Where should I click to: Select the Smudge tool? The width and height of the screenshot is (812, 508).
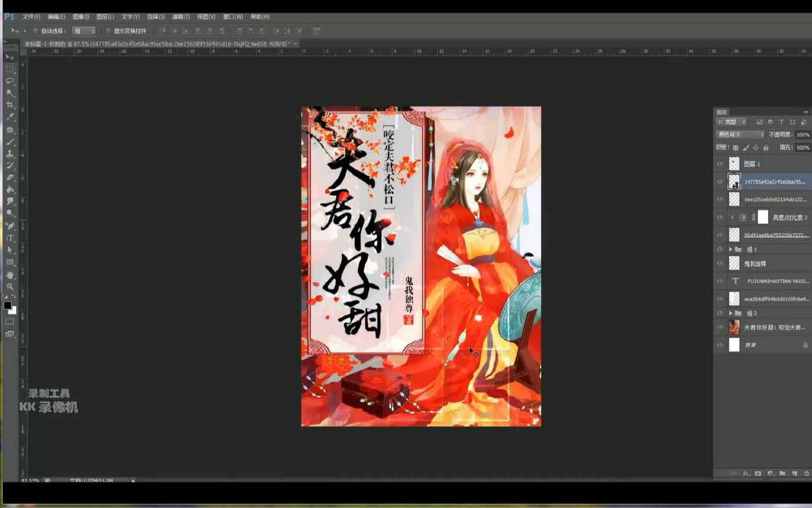tap(10, 202)
